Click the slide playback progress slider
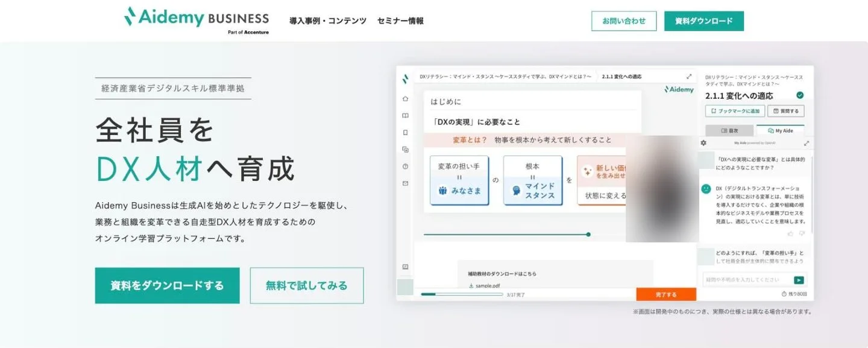 (x=506, y=234)
